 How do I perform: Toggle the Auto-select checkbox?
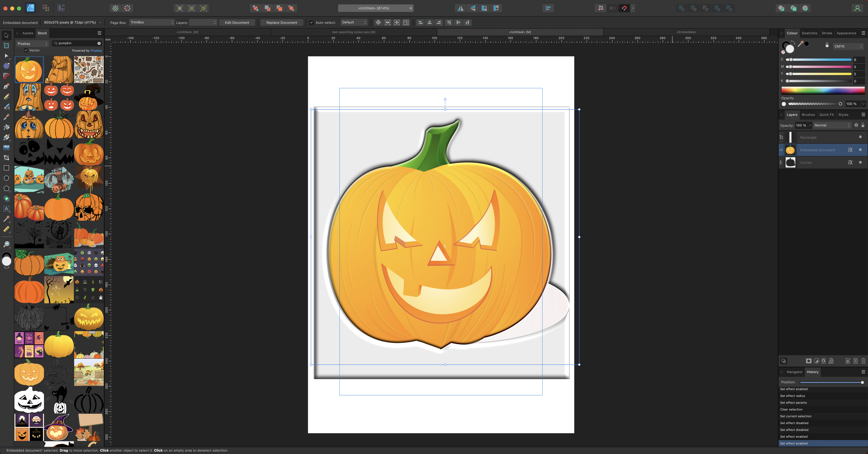pyautogui.click(x=311, y=23)
